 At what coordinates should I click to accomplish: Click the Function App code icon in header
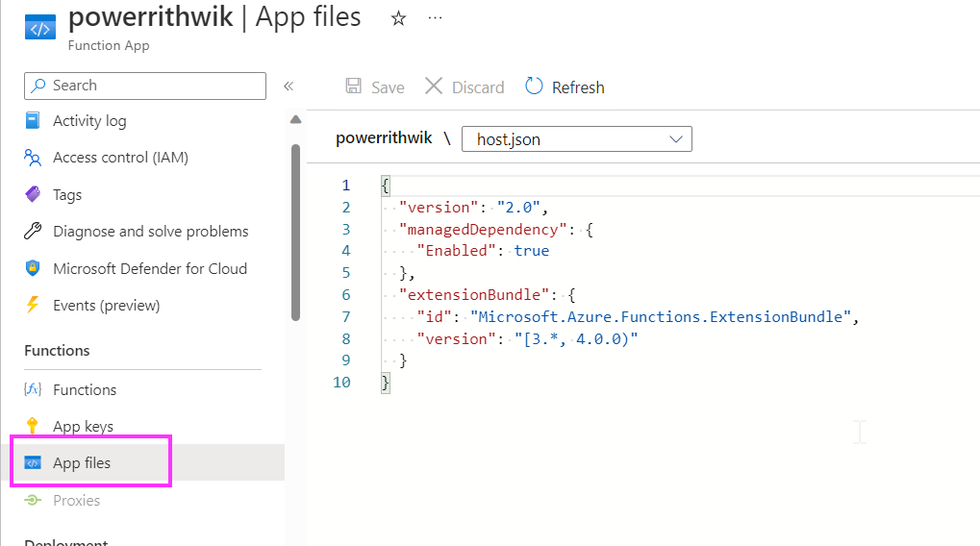(x=40, y=28)
